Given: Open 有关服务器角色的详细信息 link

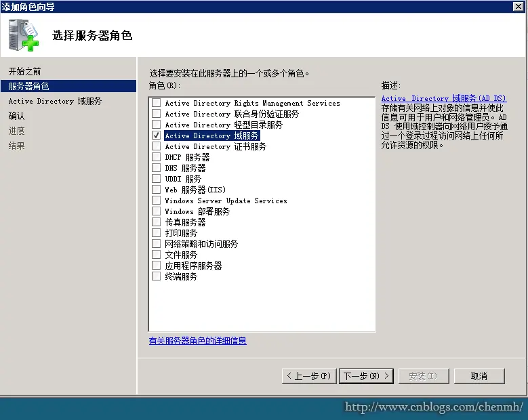Looking at the screenshot, I should (198, 341).
